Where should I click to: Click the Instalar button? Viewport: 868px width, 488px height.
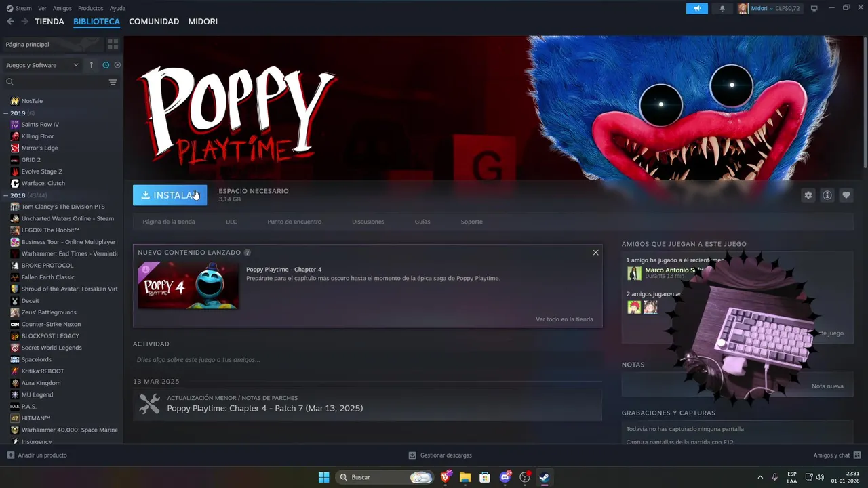click(170, 195)
